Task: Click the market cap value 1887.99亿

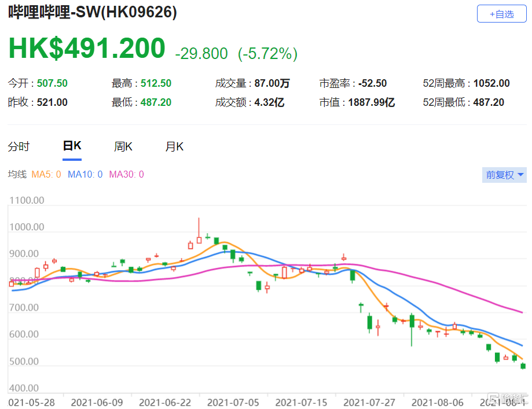Action: (x=372, y=102)
